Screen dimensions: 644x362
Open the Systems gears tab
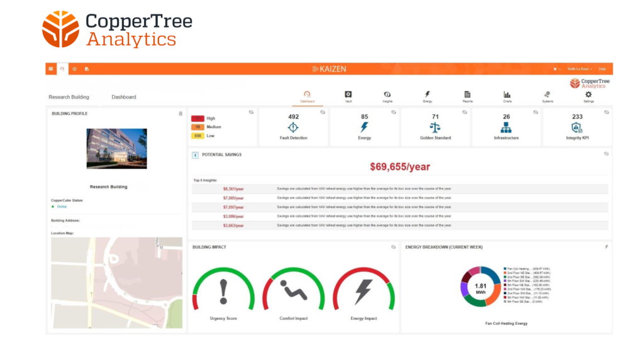pyautogui.click(x=548, y=97)
